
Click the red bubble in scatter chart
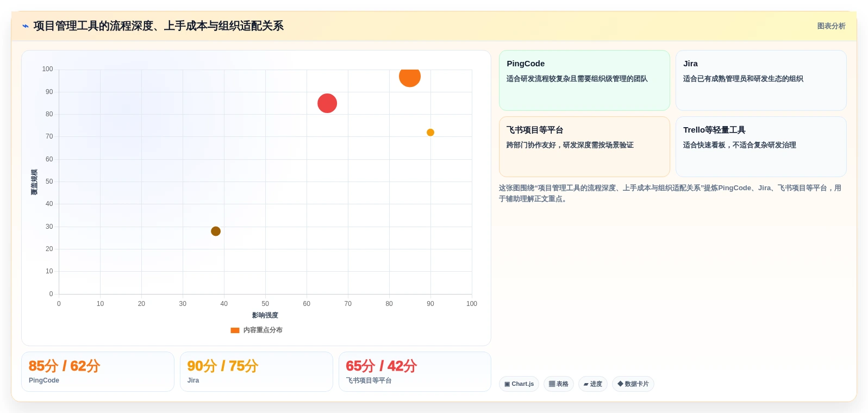coord(327,103)
